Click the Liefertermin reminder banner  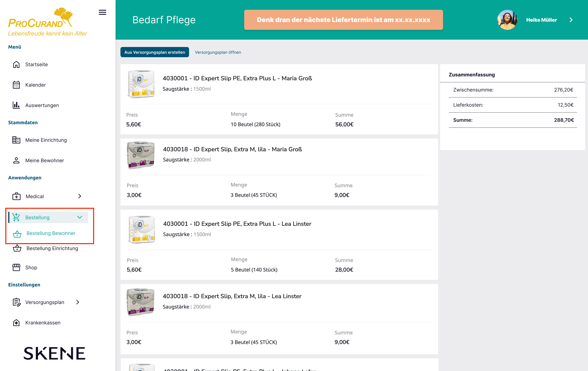(x=343, y=20)
